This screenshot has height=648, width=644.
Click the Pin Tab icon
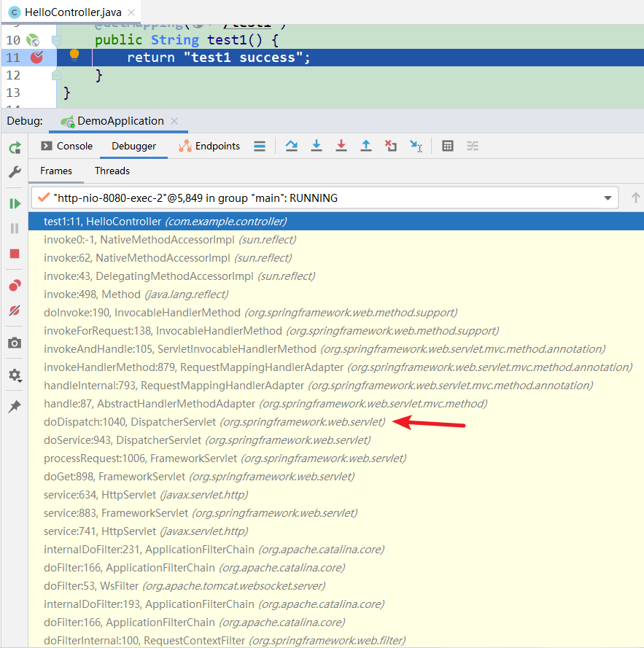[15, 407]
